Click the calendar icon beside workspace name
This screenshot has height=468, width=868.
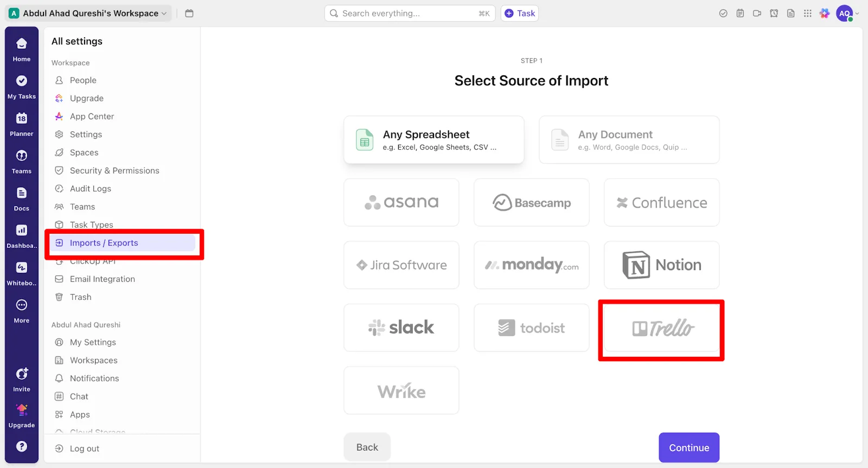(189, 13)
